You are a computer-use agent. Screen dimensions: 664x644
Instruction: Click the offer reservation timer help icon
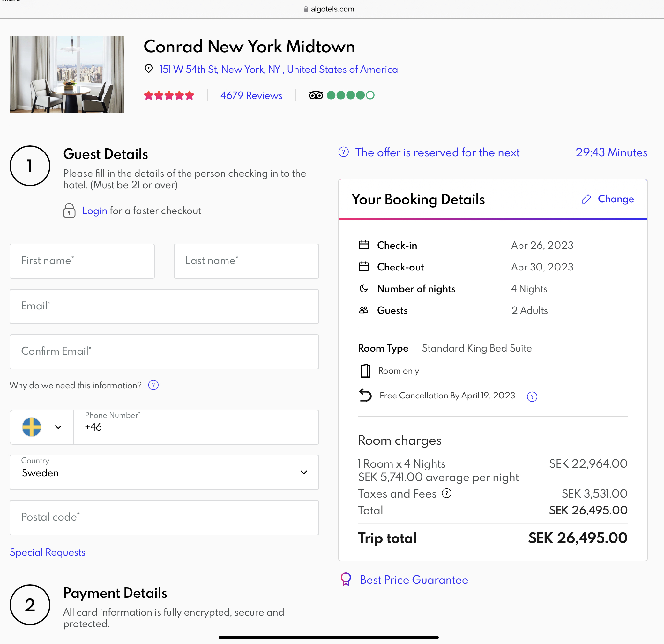(344, 152)
